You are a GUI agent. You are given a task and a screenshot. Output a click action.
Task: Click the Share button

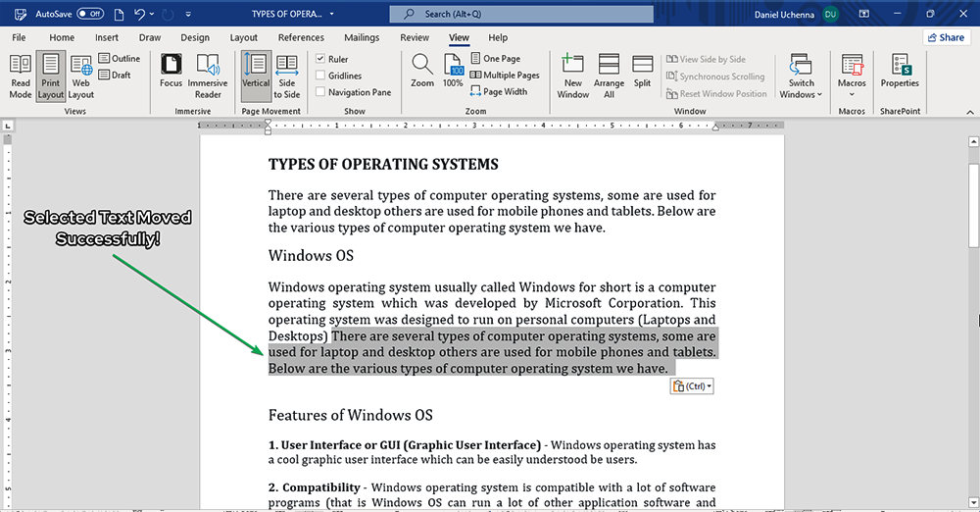pyautogui.click(x=946, y=37)
